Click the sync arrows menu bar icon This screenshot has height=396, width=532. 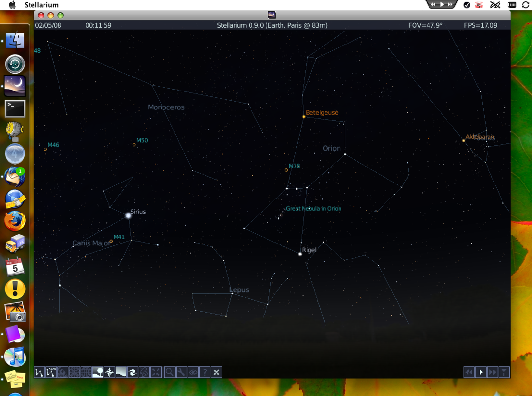(x=526, y=5)
